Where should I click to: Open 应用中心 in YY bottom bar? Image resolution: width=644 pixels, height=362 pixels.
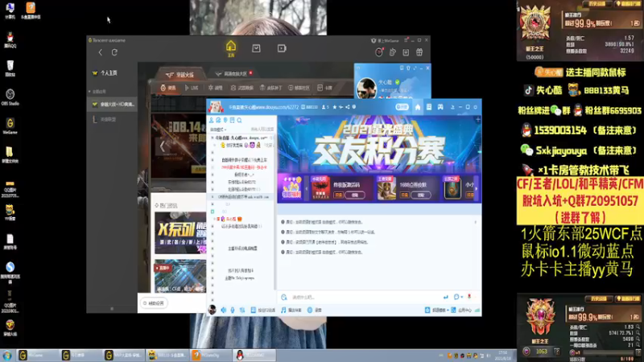pos(461,311)
